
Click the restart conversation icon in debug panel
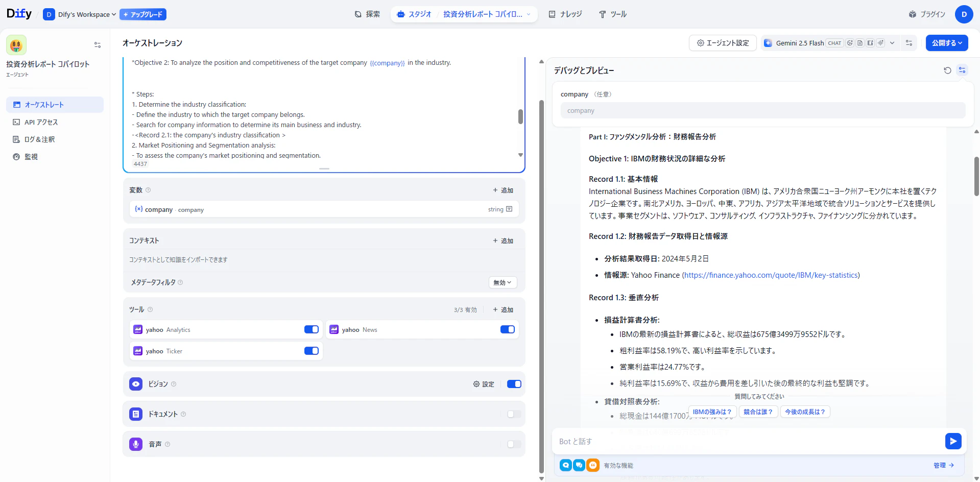[947, 70]
